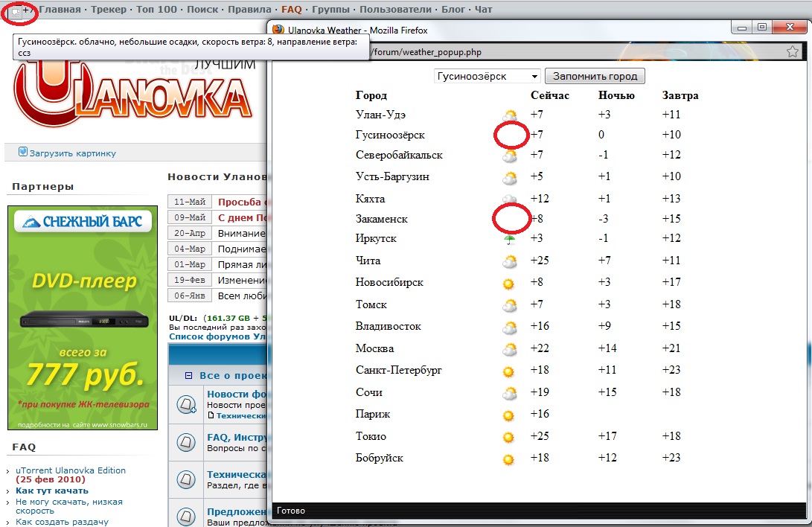Open Поиск in the top navigation
This screenshot has height=527, width=812.
(202, 10)
